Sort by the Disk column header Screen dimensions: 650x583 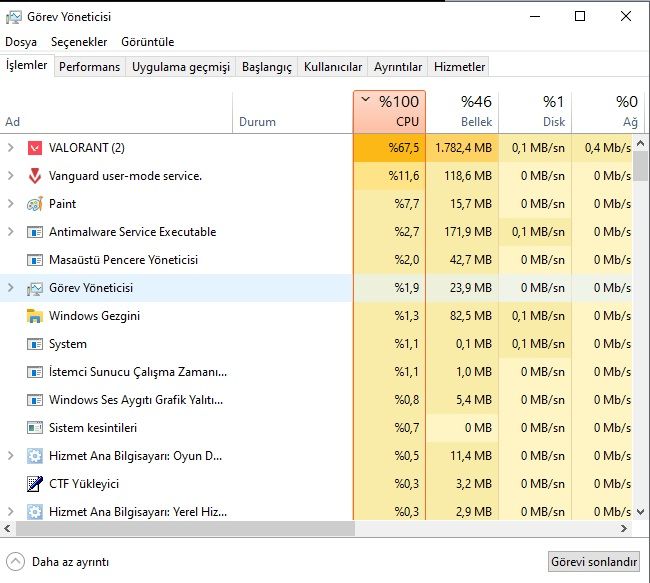(535, 112)
